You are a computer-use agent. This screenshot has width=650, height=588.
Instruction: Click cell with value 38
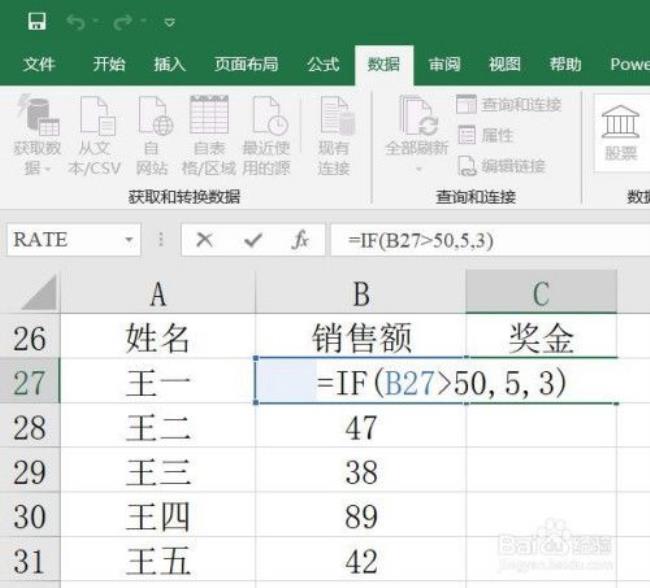(x=361, y=472)
